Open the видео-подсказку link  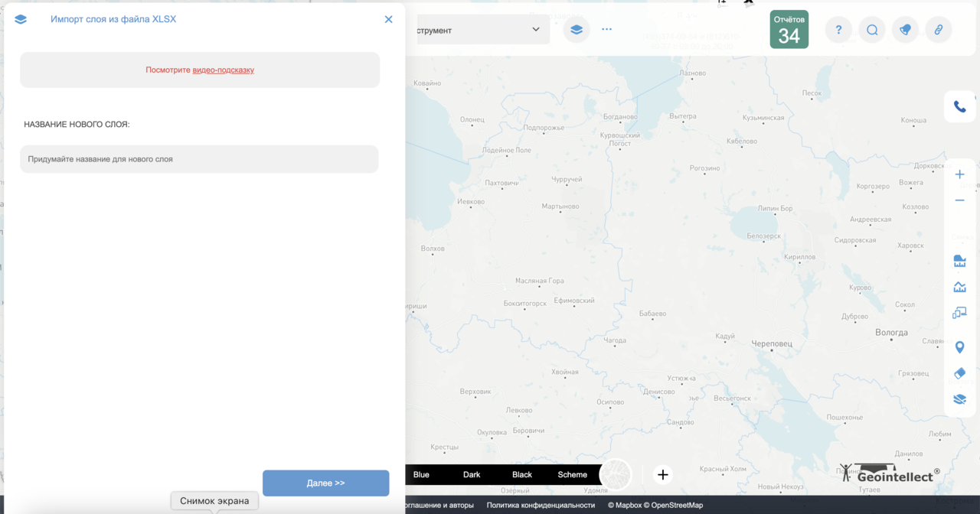tap(223, 70)
